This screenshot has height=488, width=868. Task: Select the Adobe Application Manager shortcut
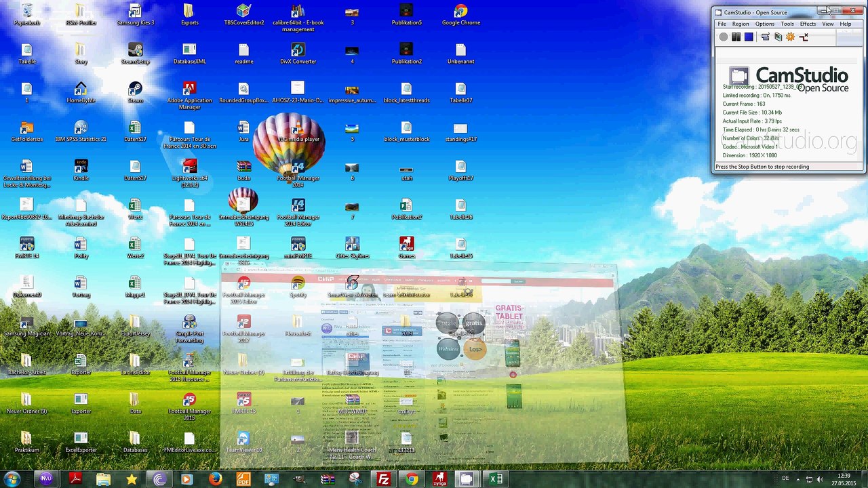(x=189, y=96)
